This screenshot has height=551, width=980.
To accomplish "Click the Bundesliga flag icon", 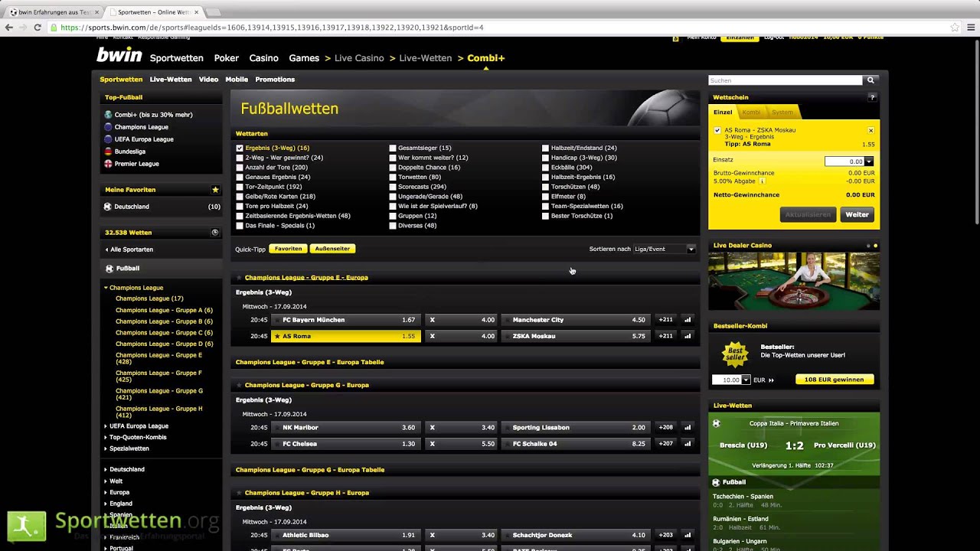I will [x=108, y=152].
